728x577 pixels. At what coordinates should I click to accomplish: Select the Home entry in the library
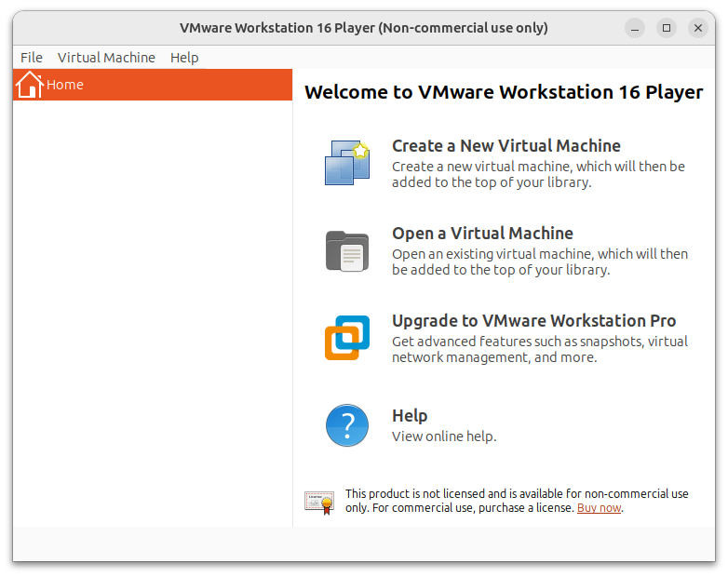point(153,85)
